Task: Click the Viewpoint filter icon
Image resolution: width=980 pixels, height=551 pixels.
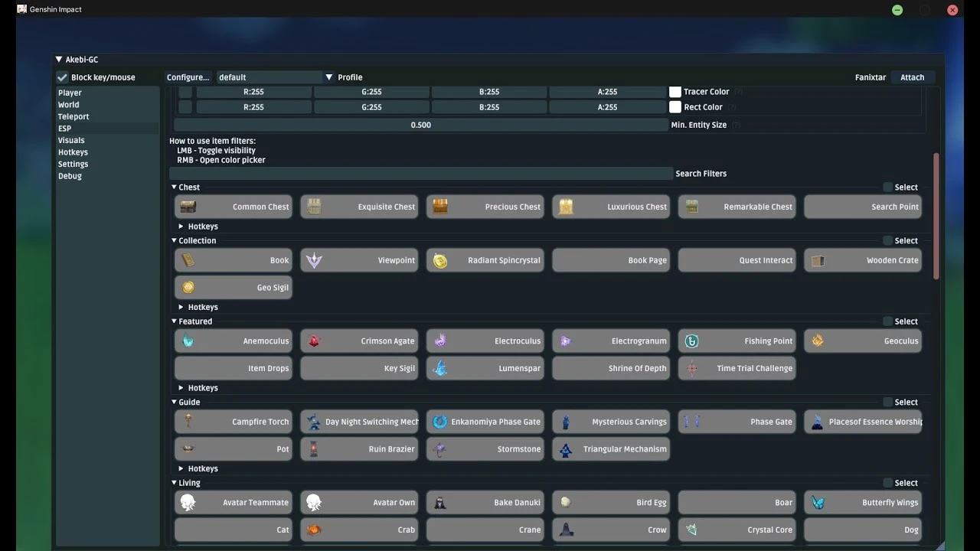Action: (x=314, y=260)
